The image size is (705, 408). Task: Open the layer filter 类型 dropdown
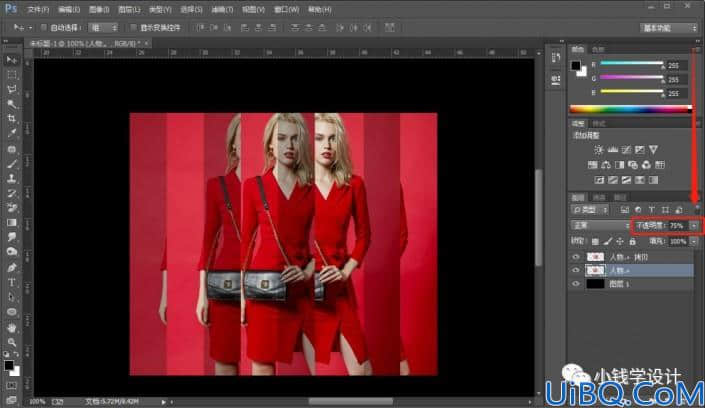coord(590,210)
